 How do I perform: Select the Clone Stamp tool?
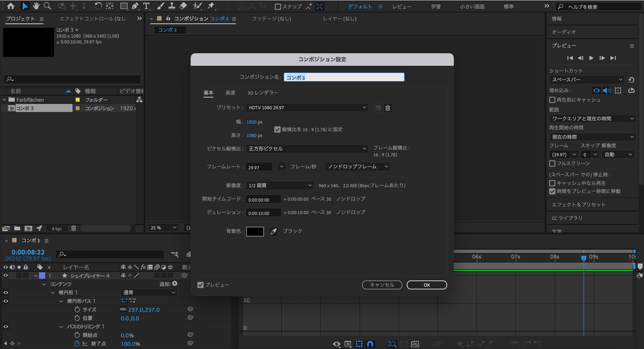coord(172,6)
